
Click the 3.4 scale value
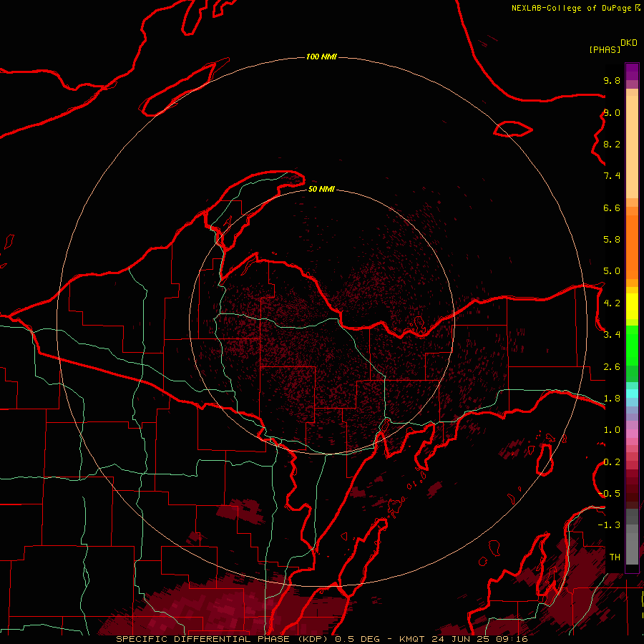click(612, 335)
